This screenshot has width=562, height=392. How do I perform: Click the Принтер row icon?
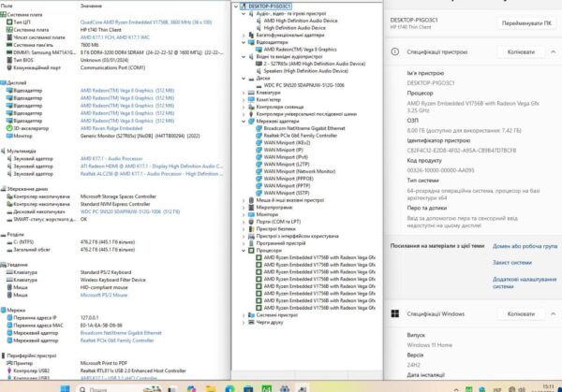click(9, 363)
